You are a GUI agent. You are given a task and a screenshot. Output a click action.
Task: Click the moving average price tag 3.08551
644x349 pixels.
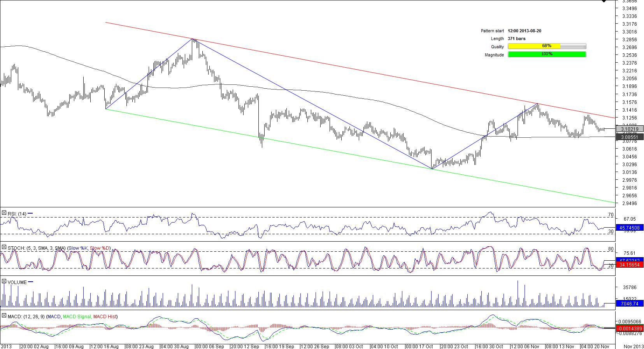click(x=630, y=137)
